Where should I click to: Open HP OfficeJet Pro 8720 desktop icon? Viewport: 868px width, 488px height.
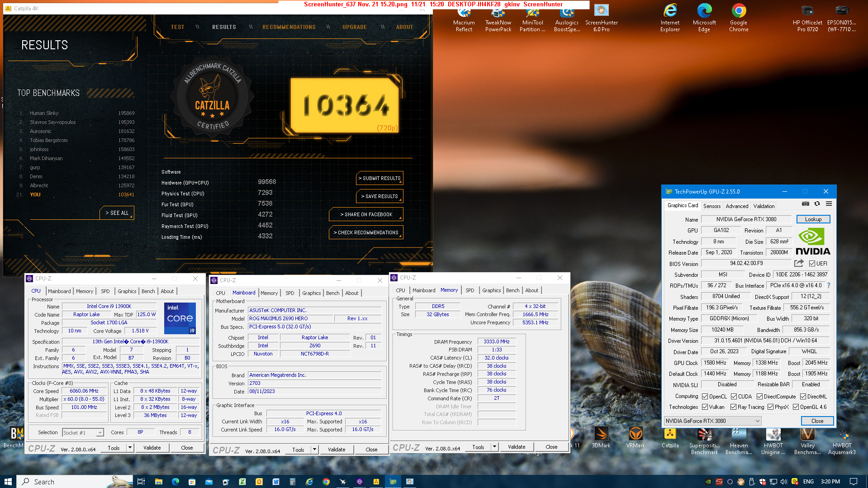(807, 18)
